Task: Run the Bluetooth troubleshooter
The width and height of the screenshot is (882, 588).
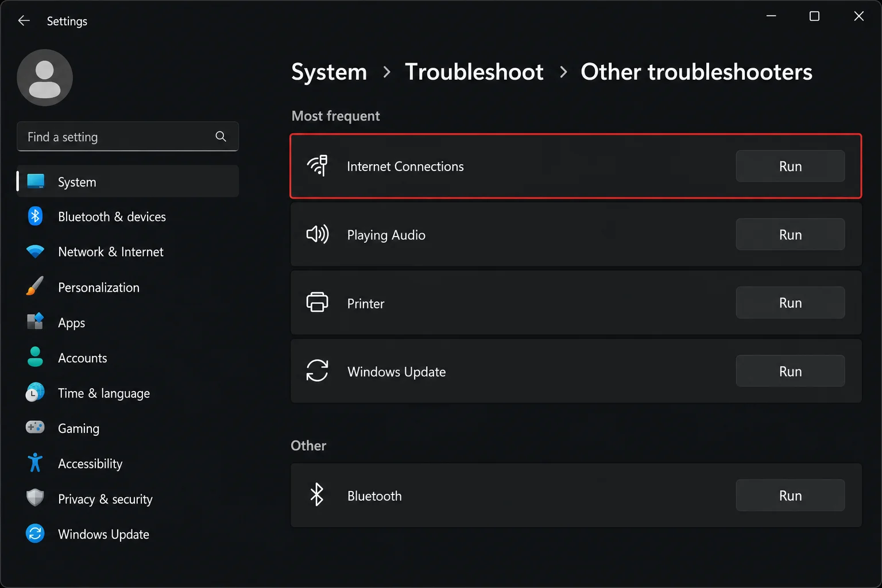Action: (790, 495)
